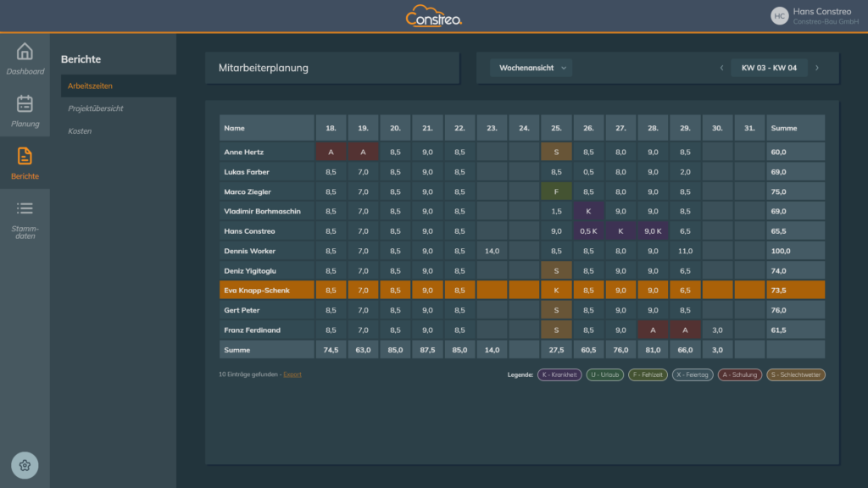Select the Lukas Farber row name

(x=247, y=172)
